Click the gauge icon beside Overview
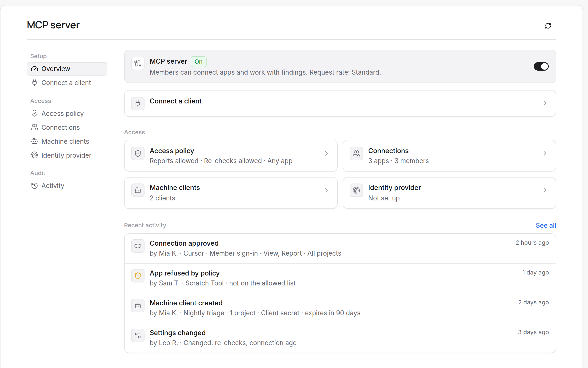588x368 pixels. click(35, 69)
